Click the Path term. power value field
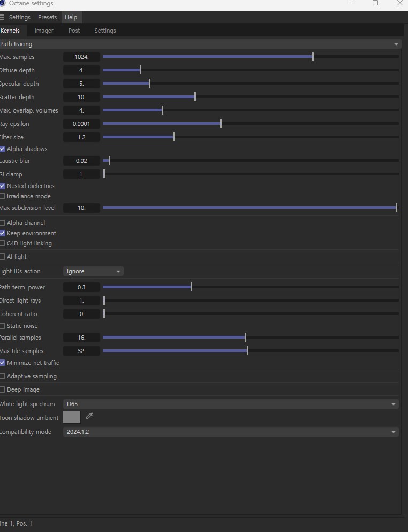This screenshot has width=408, height=532. coord(81,287)
